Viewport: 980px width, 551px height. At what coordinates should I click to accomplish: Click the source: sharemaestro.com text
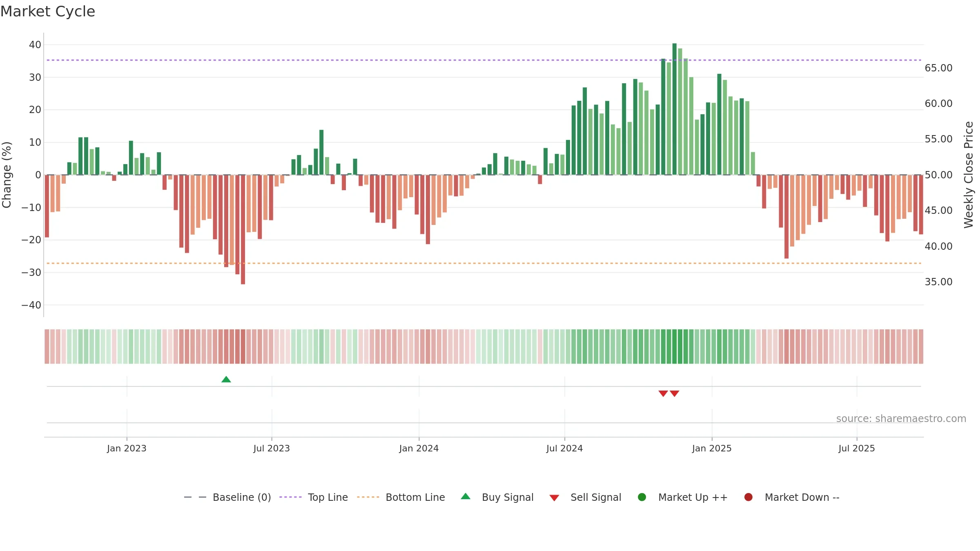pos(901,419)
